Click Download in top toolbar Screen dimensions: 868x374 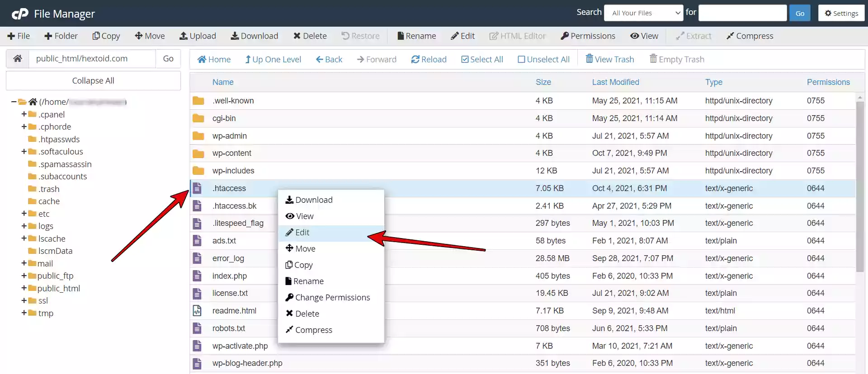tap(255, 36)
